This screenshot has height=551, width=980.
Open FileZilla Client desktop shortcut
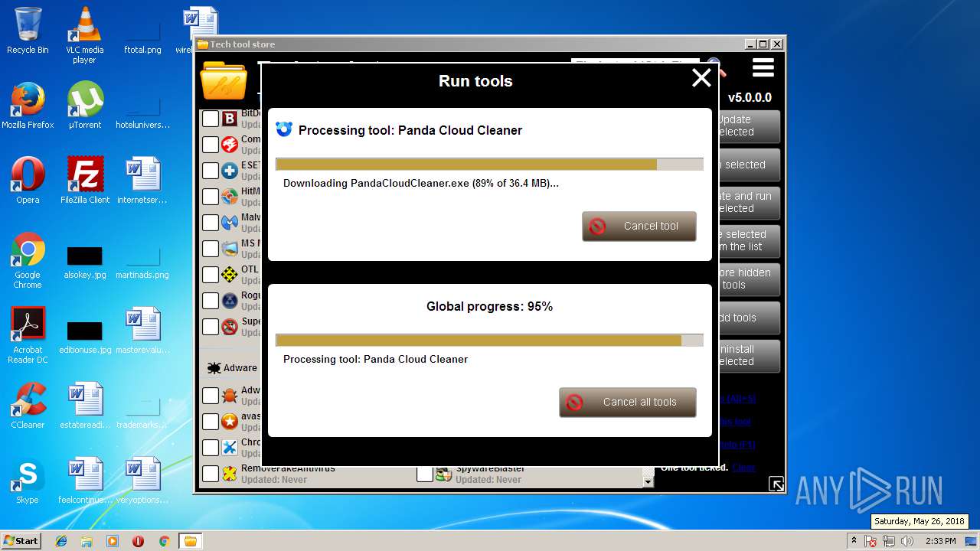(x=85, y=180)
